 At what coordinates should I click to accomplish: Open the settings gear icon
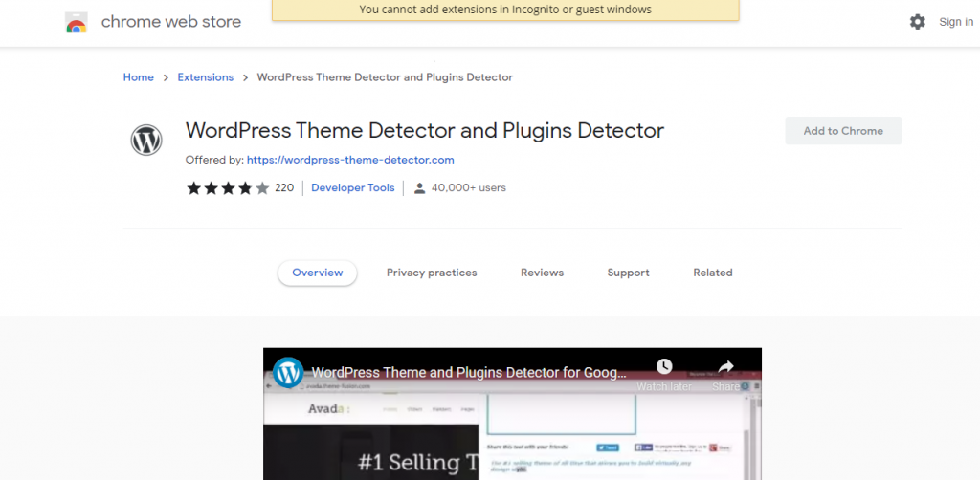917,22
